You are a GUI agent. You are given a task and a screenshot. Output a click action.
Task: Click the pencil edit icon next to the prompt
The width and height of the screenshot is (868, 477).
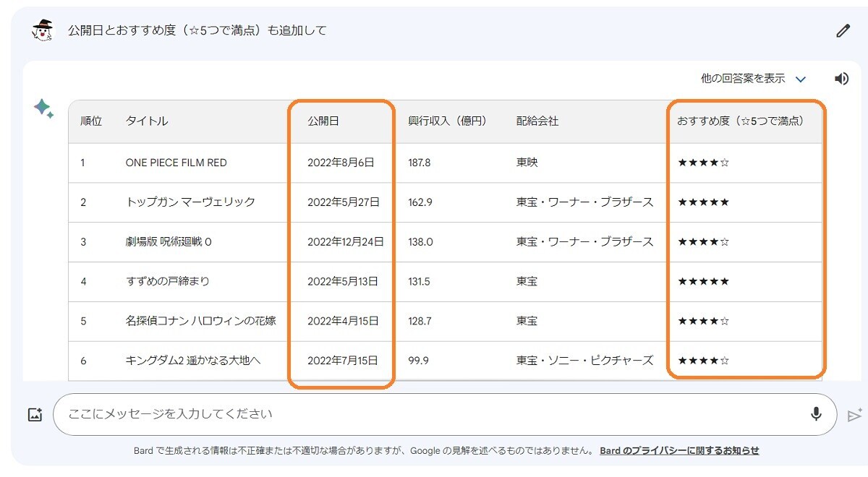[841, 30]
